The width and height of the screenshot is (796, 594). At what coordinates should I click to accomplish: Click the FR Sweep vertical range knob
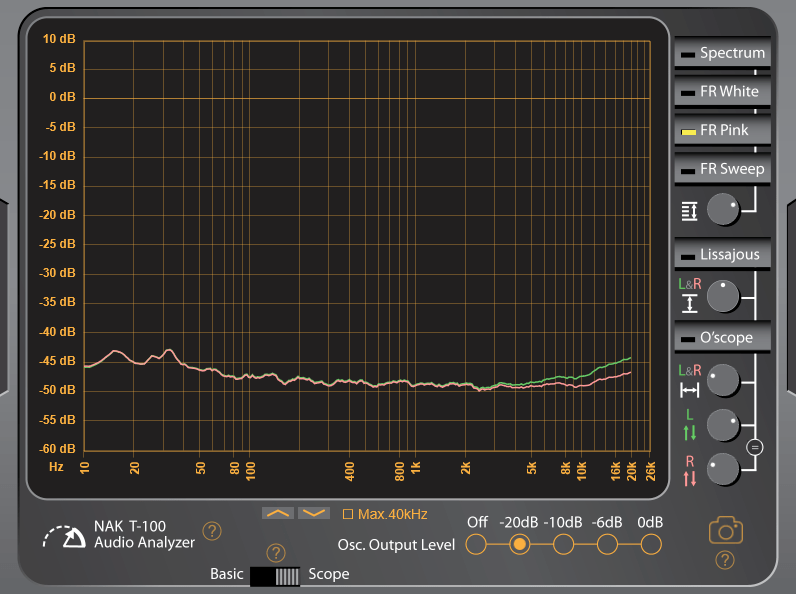(723, 209)
